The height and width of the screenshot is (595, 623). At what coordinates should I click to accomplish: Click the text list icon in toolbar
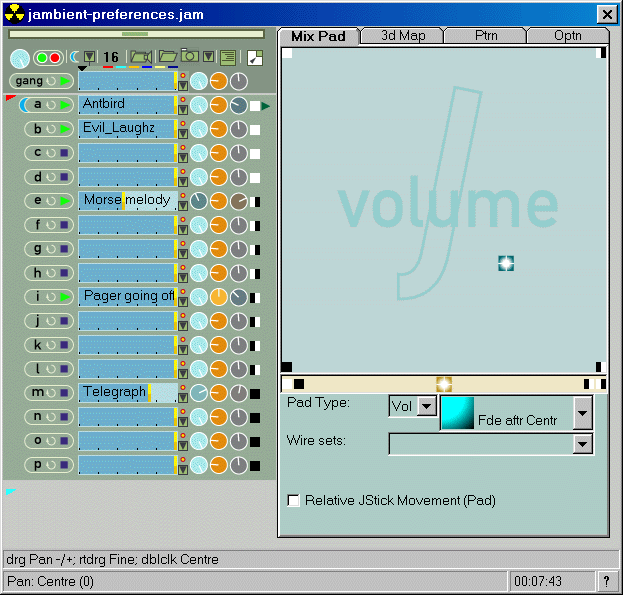click(x=228, y=58)
